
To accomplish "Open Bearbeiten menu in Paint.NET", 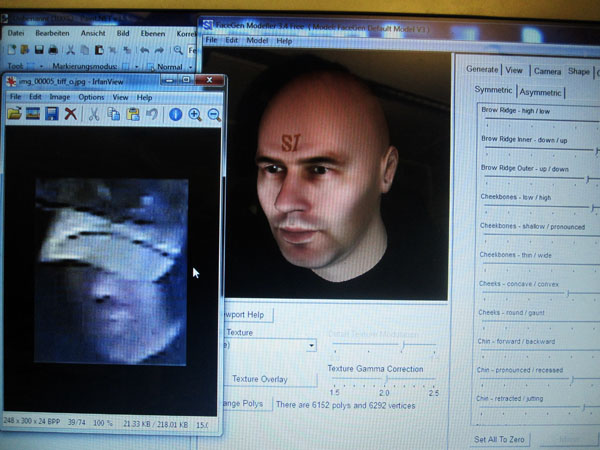I will pyautogui.click(x=52, y=33).
